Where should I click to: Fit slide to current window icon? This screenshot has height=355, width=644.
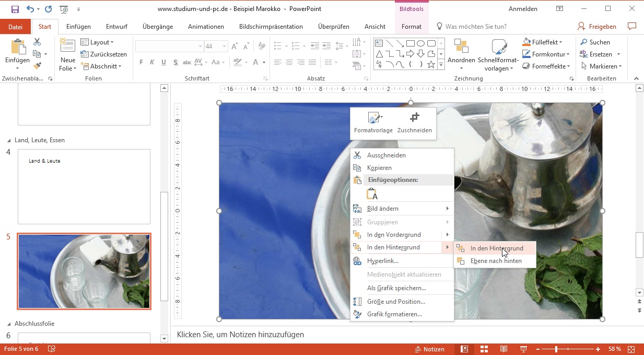(x=631, y=349)
